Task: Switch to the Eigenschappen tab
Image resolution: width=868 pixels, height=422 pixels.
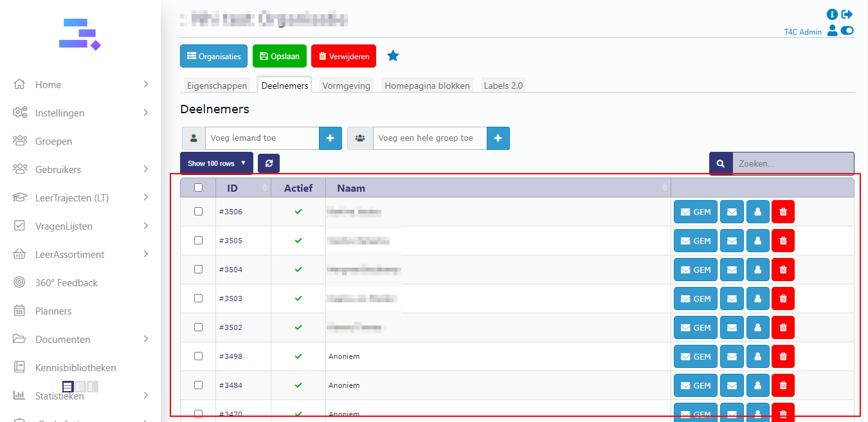Action: tap(217, 86)
